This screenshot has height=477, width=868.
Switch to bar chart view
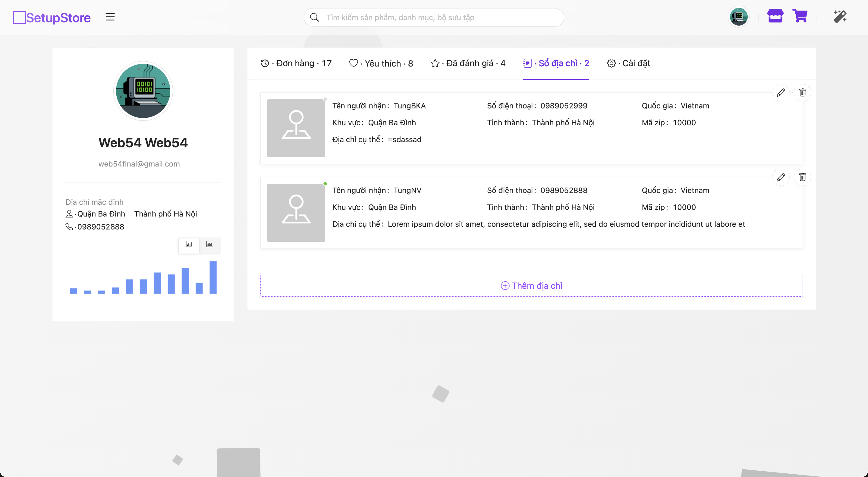click(x=189, y=245)
